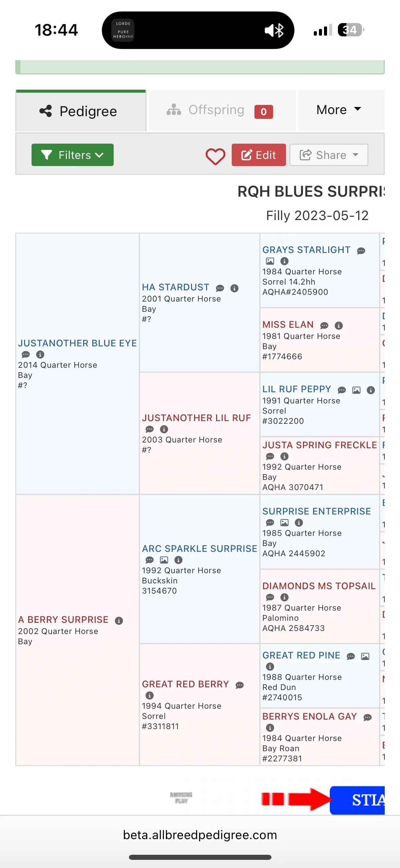Screen dimensions: 400x868
Task: Open comment icon next to HA STARDUST
Action: (220, 288)
